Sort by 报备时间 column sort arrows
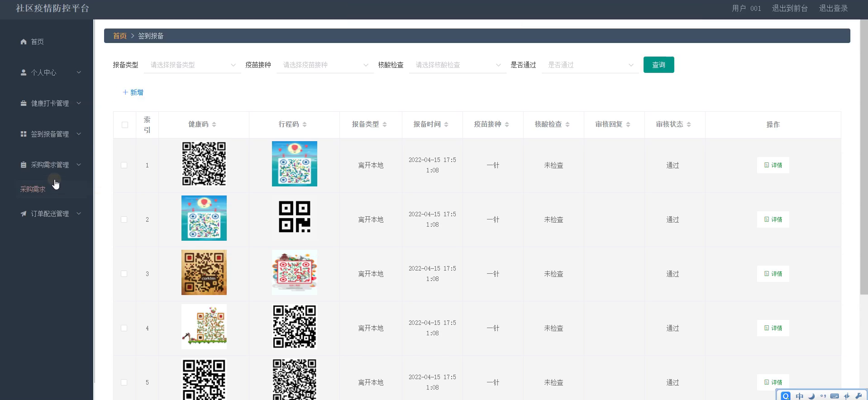This screenshot has width=868, height=400. (446, 124)
